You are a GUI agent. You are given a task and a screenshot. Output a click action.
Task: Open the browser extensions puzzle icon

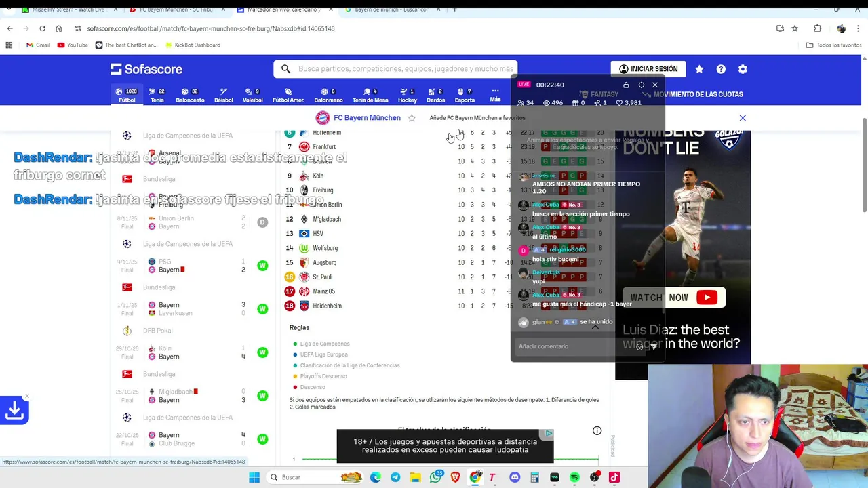click(x=817, y=28)
